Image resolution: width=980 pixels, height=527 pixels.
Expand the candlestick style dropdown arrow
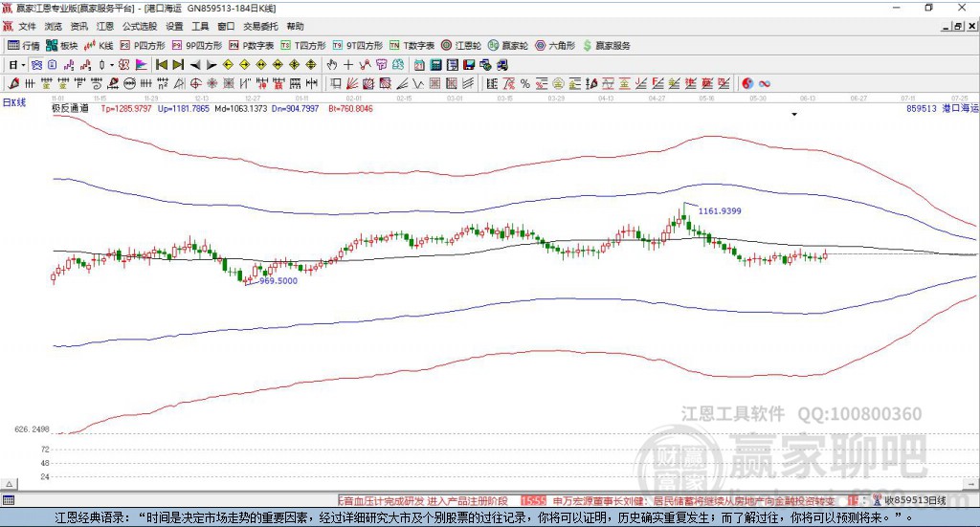click(x=111, y=65)
